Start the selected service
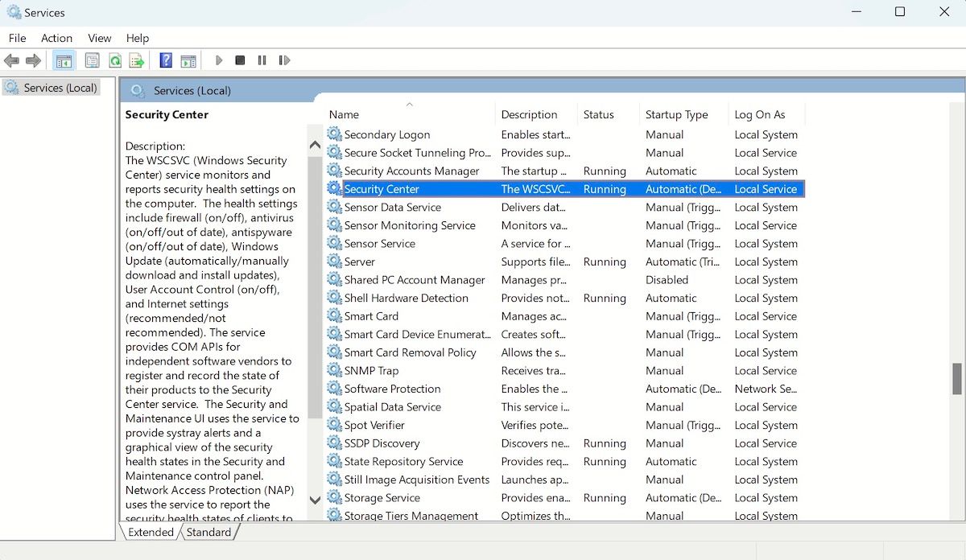The width and height of the screenshot is (966, 560). (219, 60)
